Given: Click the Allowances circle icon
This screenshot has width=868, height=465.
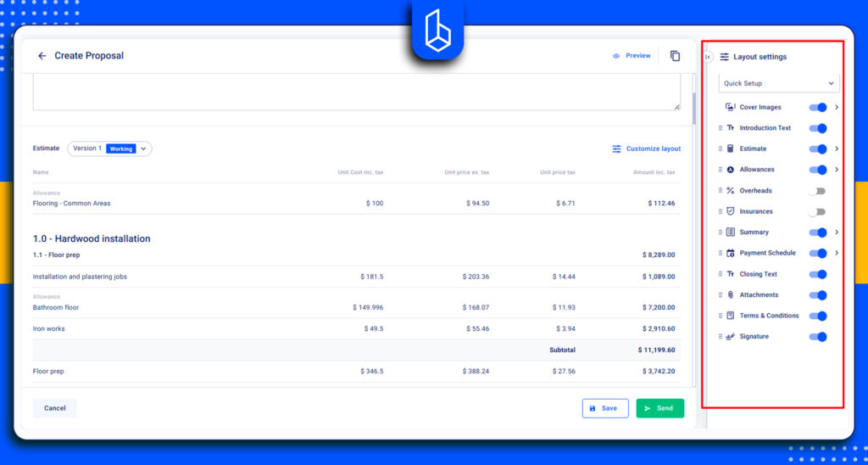Looking at the screenshot, I should (730, 170).
